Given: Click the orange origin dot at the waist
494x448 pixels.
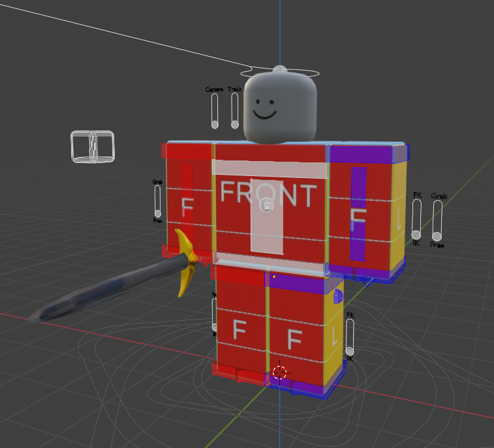Looking at the screenshot, I should point(274,276).
